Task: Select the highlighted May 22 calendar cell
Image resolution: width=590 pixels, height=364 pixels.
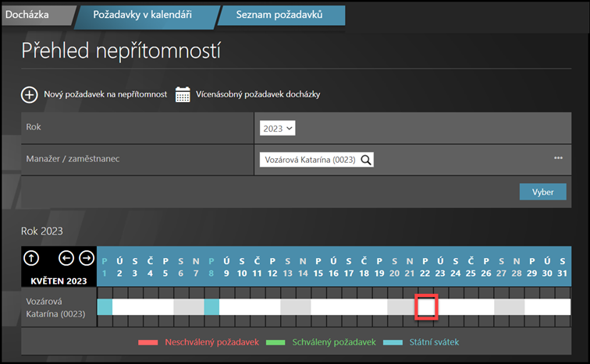Action: click(426, 306)
